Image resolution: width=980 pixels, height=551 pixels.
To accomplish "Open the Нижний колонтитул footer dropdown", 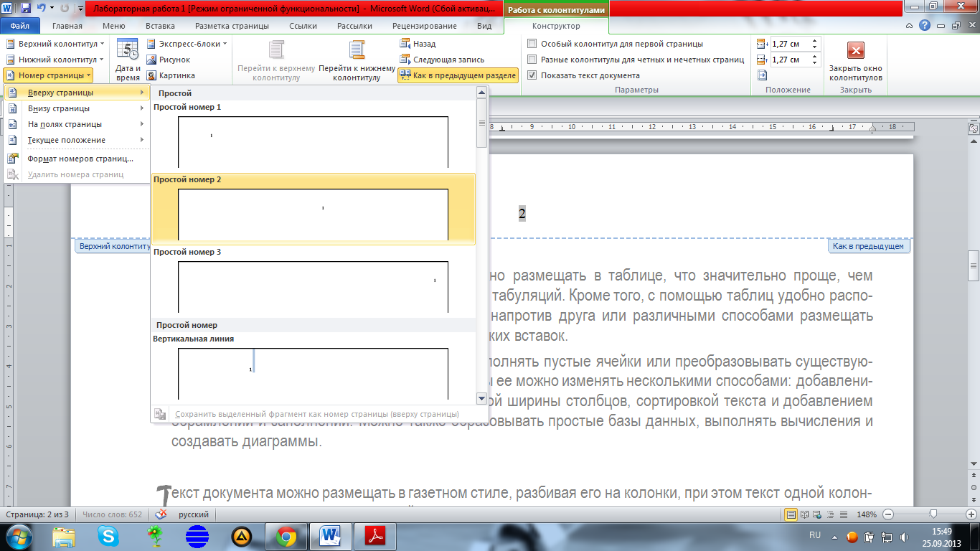I will click(55, 60).
